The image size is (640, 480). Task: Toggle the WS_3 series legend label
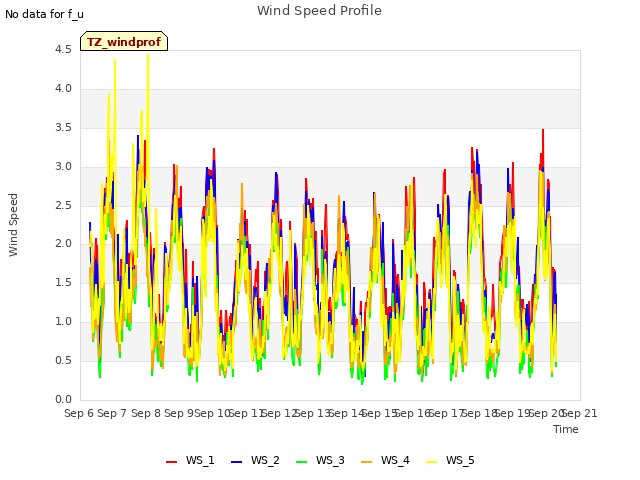pos(330,461)
